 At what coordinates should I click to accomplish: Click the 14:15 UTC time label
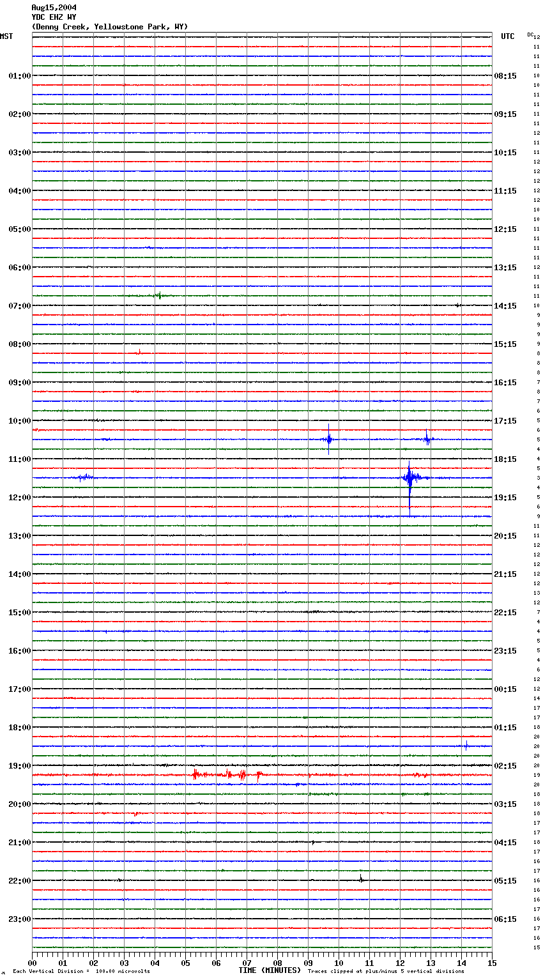coord(505,306)
